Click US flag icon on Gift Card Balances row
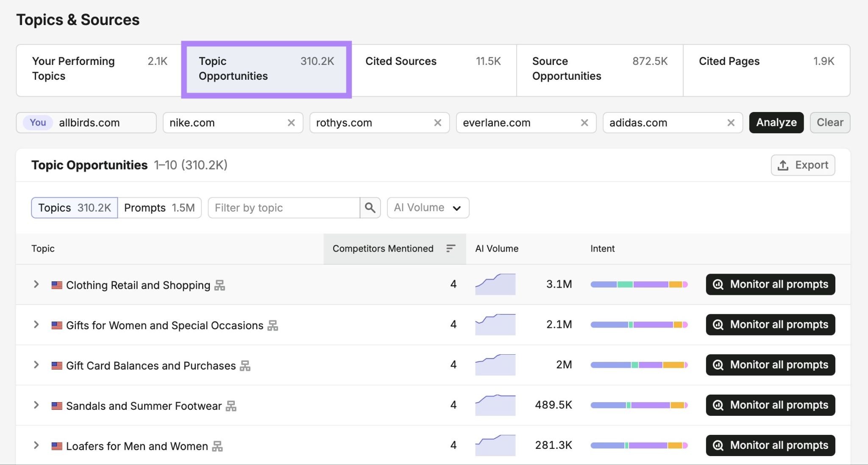 (57, 366)
